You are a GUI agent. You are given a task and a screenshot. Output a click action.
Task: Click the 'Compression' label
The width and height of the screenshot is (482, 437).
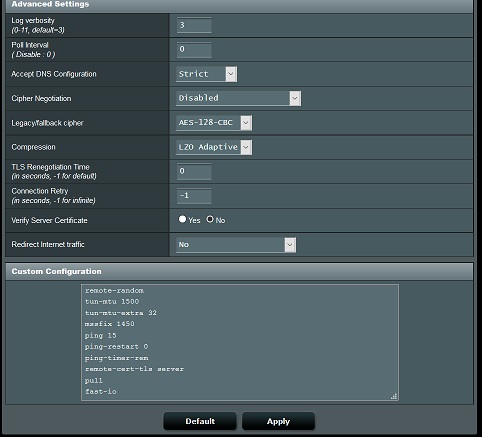pos(33,147)
